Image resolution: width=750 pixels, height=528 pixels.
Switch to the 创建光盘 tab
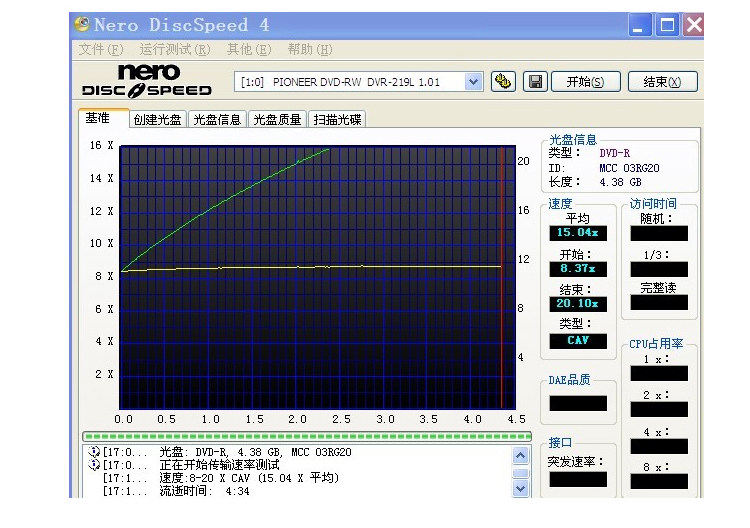157,120
